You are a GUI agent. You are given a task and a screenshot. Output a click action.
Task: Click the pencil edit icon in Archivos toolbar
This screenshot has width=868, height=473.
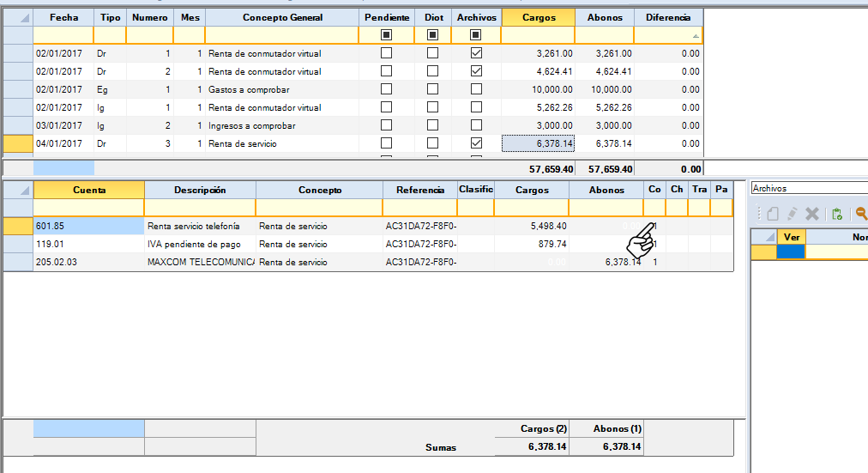click(x=793, y=215)
